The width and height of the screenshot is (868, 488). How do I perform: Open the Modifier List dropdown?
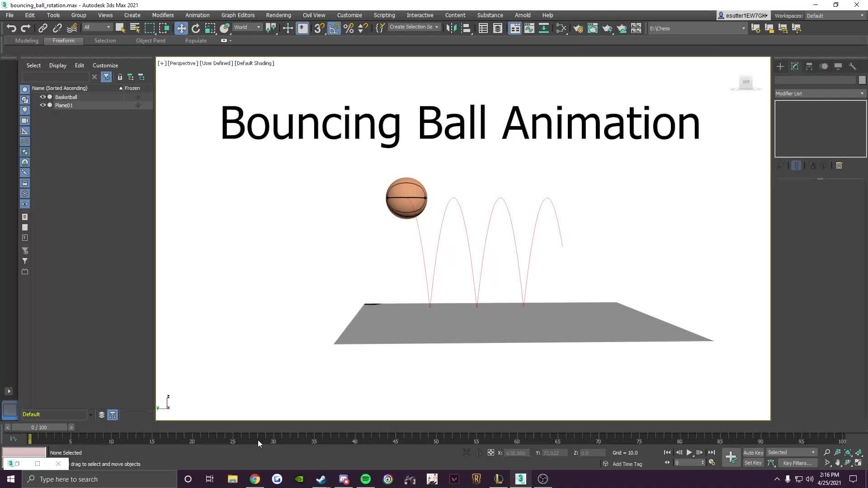pos(863,94)
